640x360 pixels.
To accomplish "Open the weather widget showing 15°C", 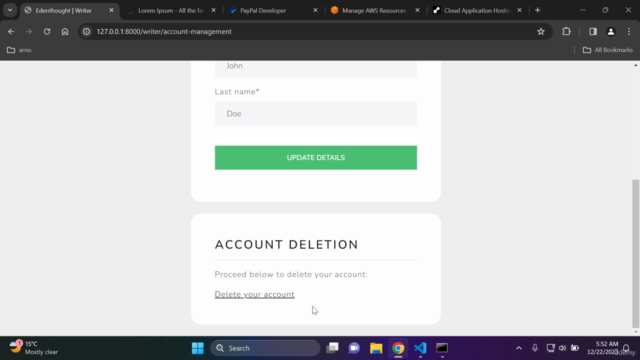I will (33, 348).
